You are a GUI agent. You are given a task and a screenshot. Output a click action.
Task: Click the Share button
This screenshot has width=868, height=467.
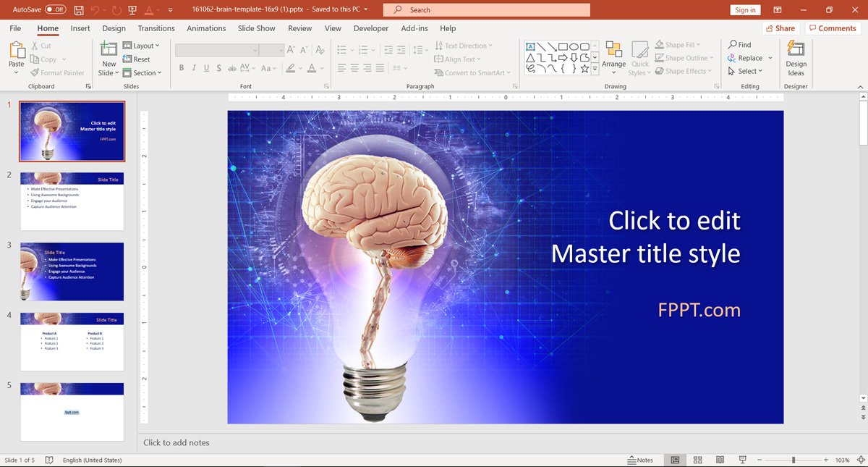(780, 28)
